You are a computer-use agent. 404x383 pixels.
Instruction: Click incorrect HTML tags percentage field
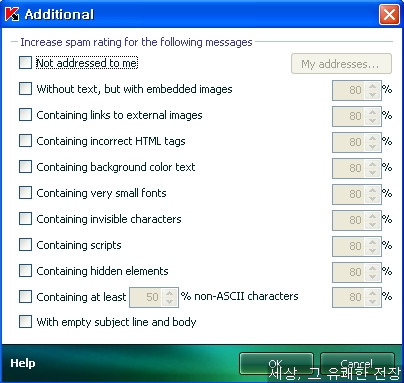(x=349, y=142)
